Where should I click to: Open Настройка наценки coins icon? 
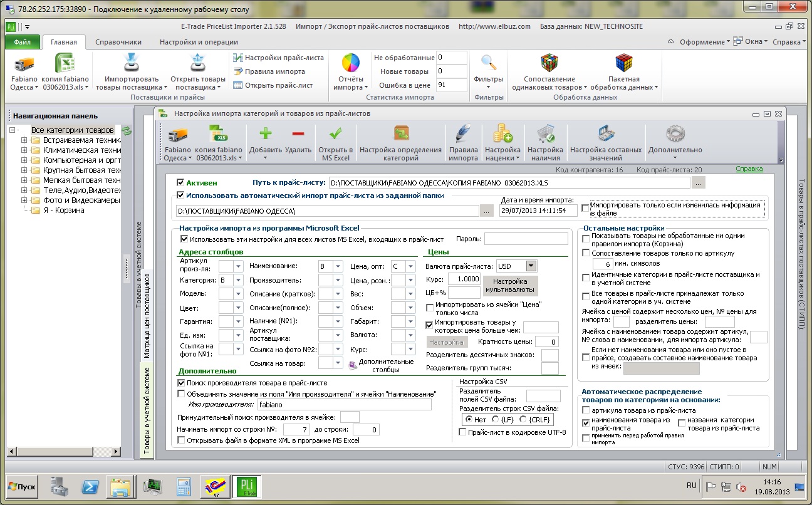(x=502, y=134)
